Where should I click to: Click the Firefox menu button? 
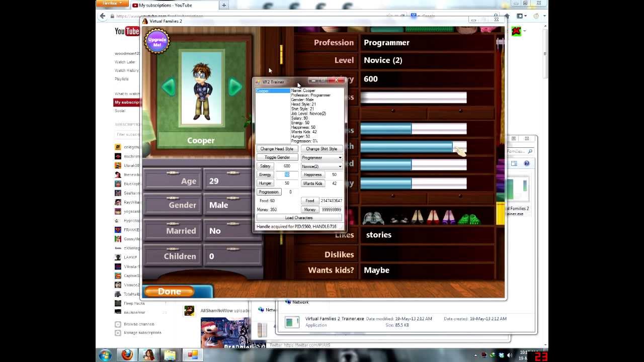(111, 4)
